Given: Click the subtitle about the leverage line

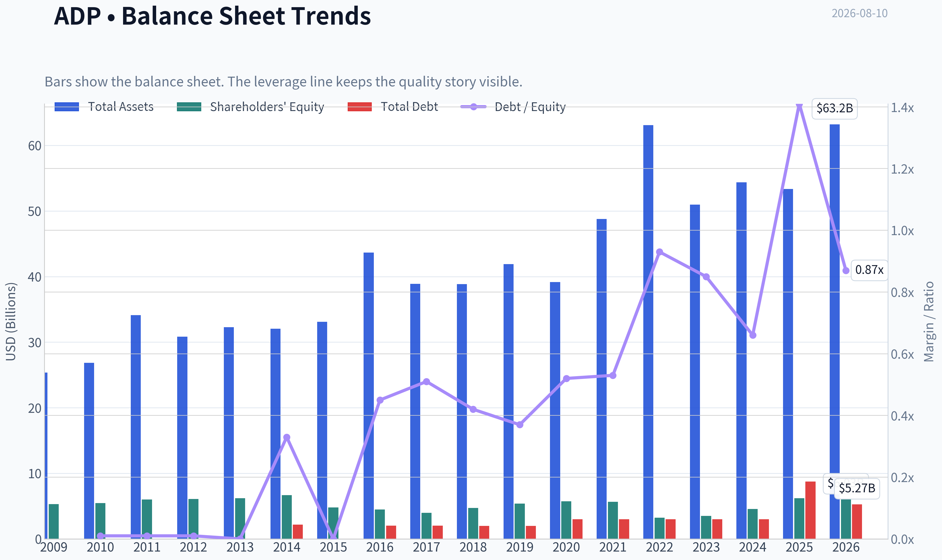Looking at the screenshot, I should point(283,82).
